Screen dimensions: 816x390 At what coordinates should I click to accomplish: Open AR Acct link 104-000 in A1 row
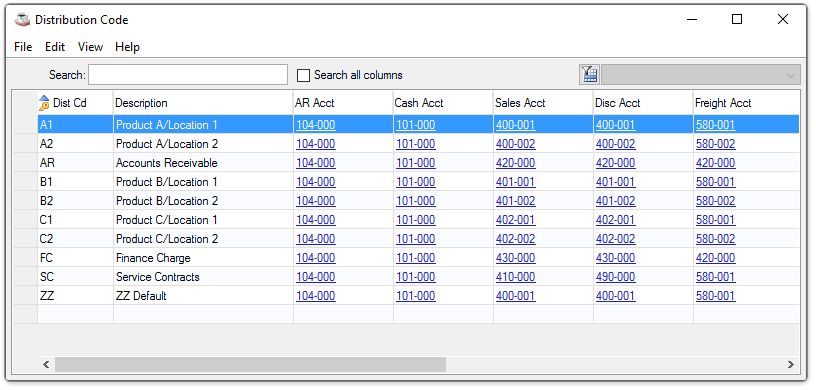(316, 125)
